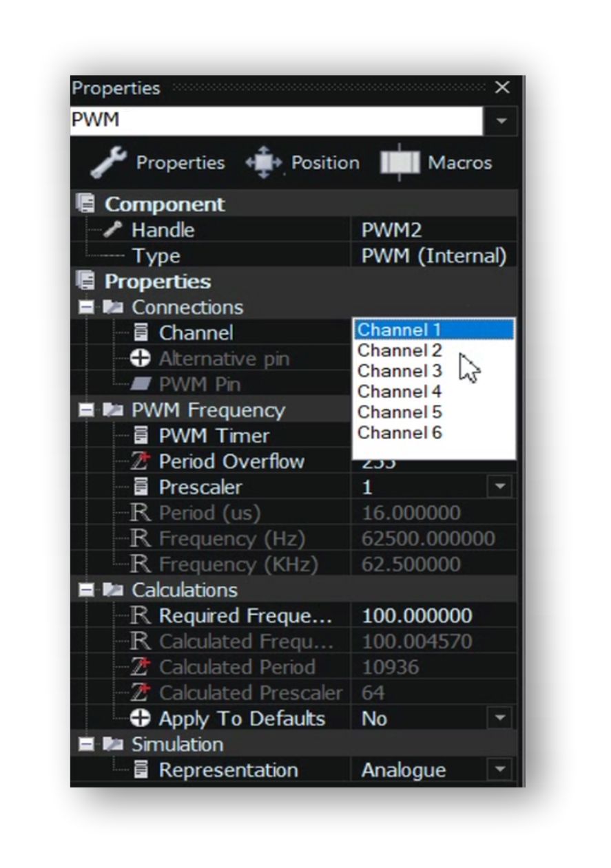Switch to the Macros tab

437,163
